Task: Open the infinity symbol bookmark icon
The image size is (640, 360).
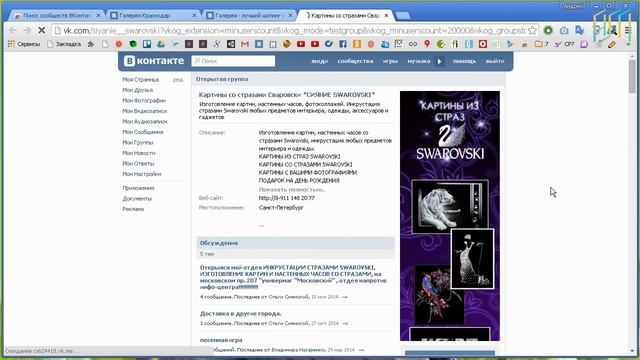Action: pyautogui.click(x=413, y=44)
